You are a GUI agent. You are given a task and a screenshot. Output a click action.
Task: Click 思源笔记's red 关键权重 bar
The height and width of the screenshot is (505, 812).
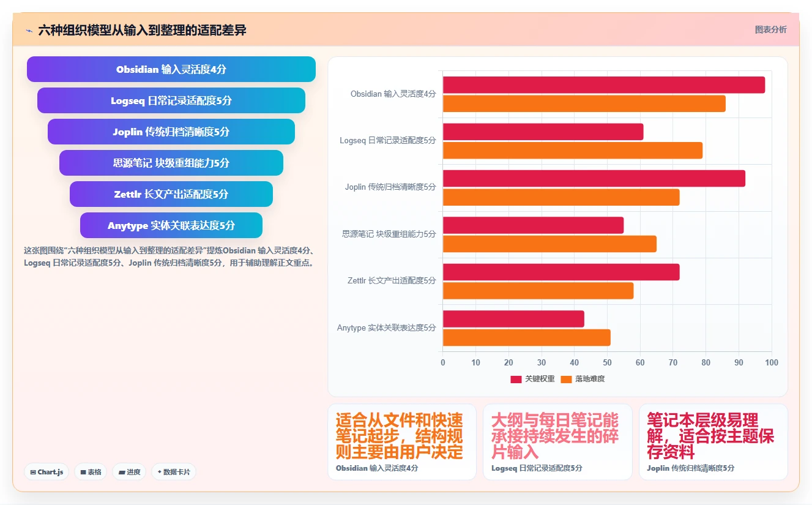(x=534, y=225)
